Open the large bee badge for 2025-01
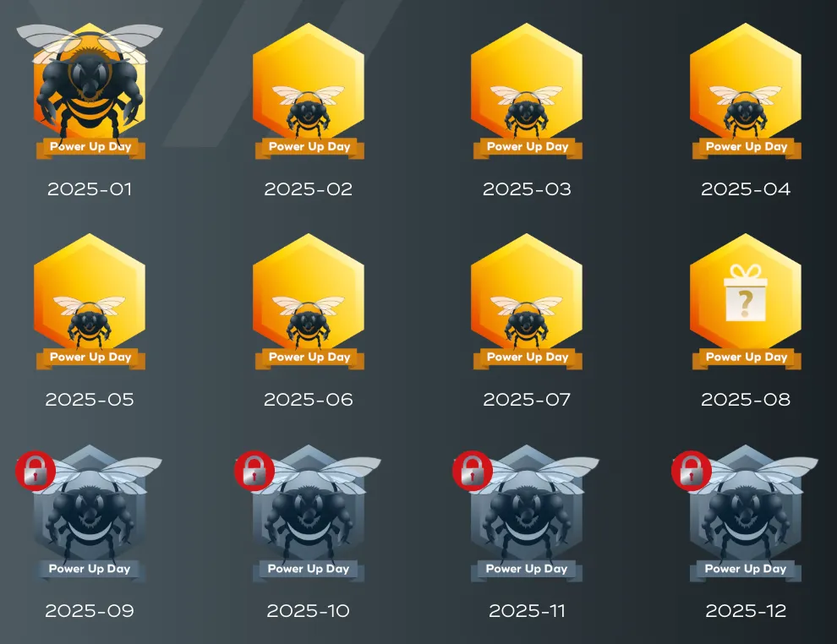Screen dimensions: 837x644 [x=90, y=90]
